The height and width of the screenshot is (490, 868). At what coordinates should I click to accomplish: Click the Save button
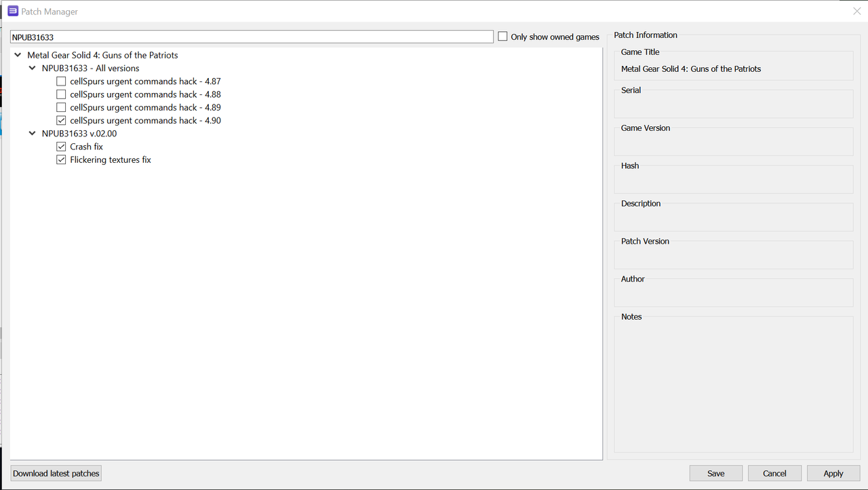click(716, 473)
